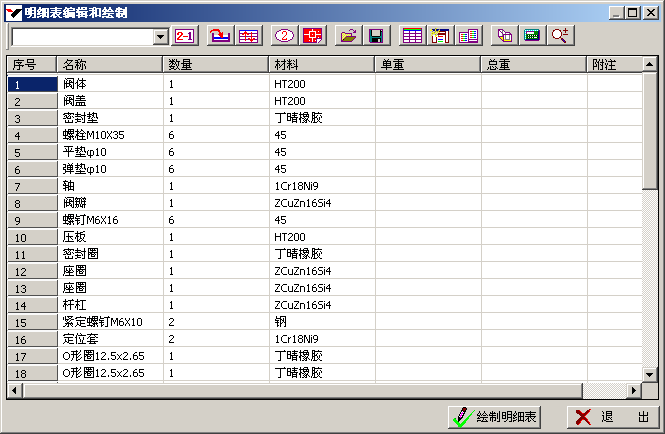The image size is (665, 434).
Task: Select the 1Cr18Ni9 material cell for 轴
Action: (321, 186)
